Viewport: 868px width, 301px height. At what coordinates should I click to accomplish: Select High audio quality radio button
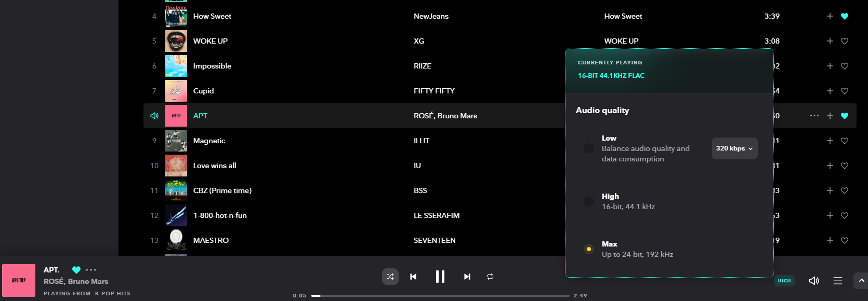(x=589, y=201)
